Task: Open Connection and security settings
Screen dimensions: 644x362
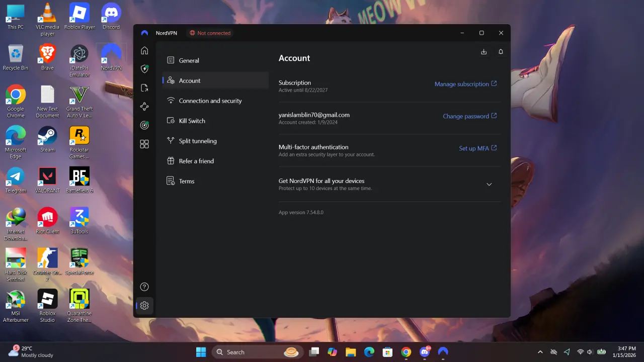Action: [215, 101]
